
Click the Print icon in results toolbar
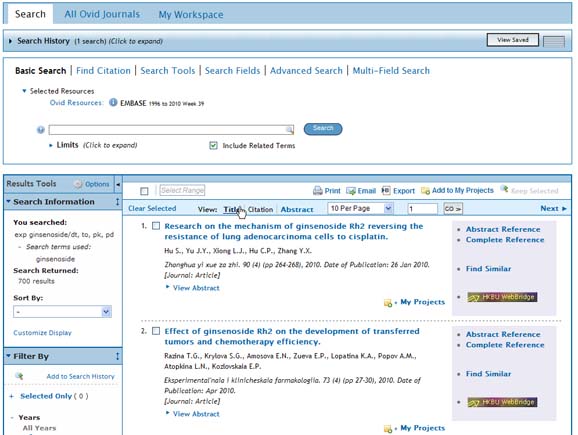click(x=317, y=191)
